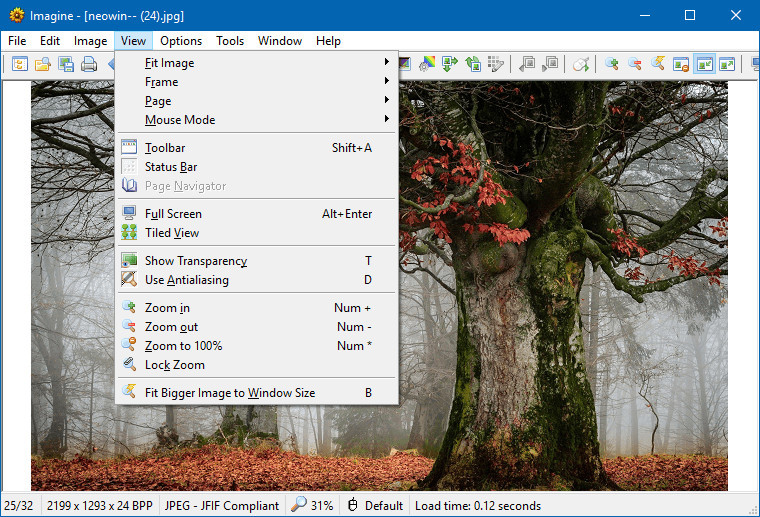This screenshot has width=760, height=517.
Task: Close the Imagine window
Action: 735,16
